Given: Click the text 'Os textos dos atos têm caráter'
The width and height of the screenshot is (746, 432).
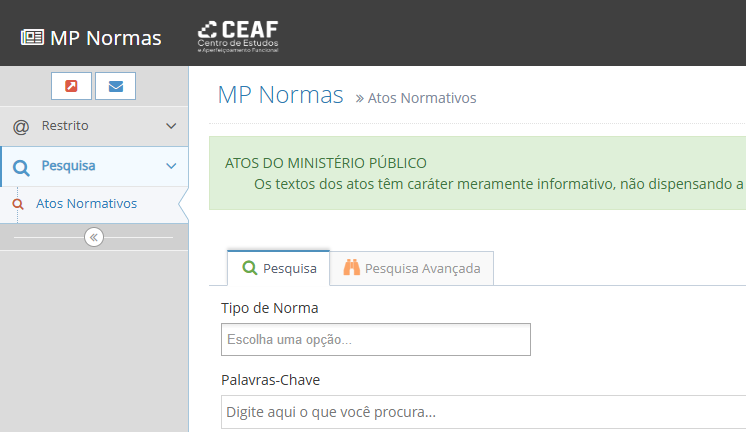Looking at the screenshot, I should tap(354, 184).
